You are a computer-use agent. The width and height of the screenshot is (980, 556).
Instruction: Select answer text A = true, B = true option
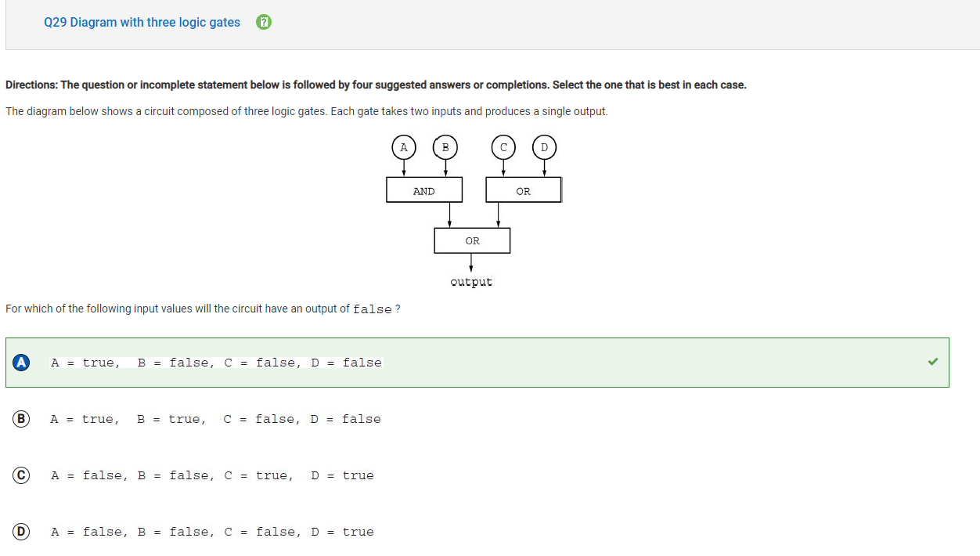[x=216, y=419]
